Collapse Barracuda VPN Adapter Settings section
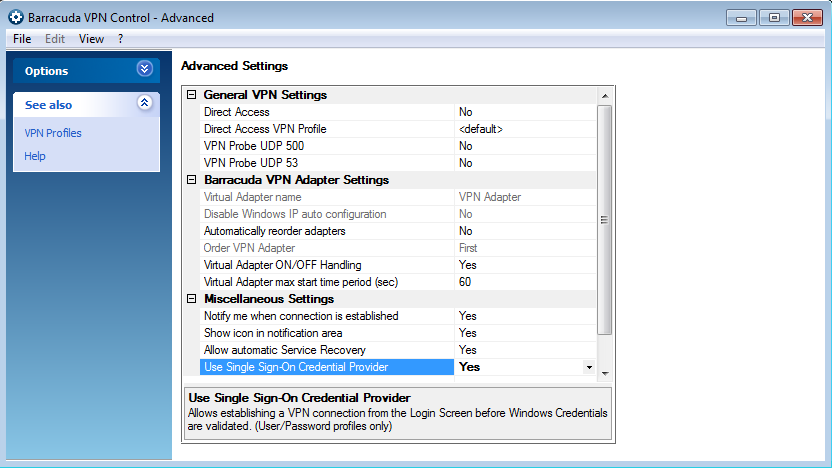 [192, 180]
